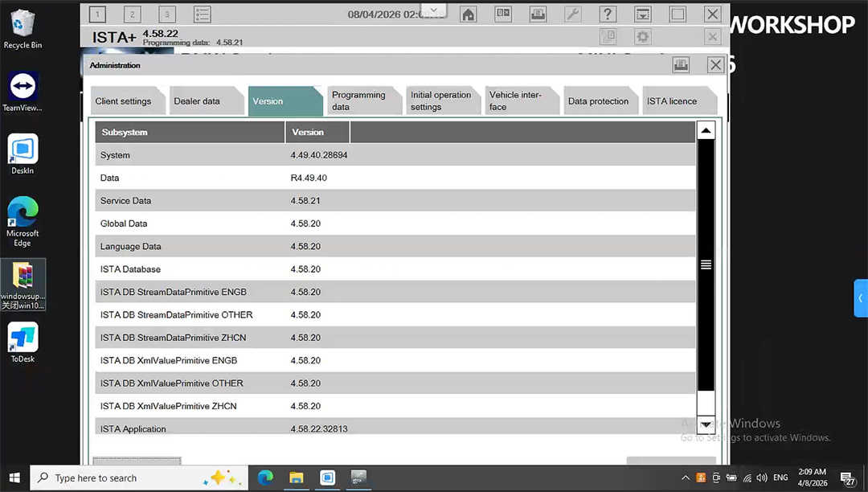Expand the blue side panel arrow
Image resolution: width=868 pixels, height=492 pixels.
861,298
